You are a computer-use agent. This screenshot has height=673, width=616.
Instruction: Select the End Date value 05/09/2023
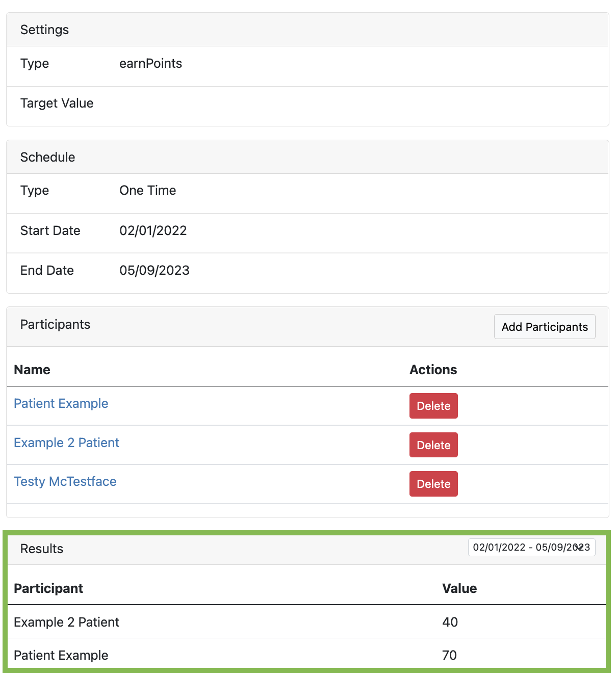tap(155, 270)
